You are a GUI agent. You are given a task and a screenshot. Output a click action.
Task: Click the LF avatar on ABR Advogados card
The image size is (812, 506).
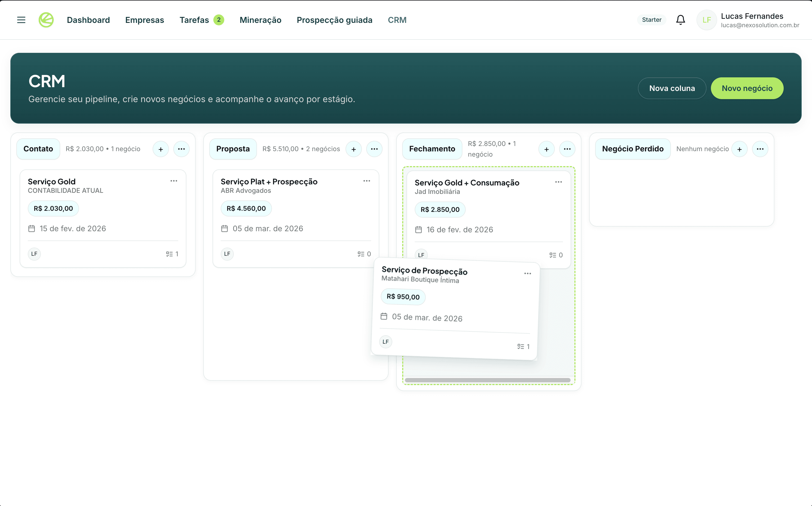(227, 254)
